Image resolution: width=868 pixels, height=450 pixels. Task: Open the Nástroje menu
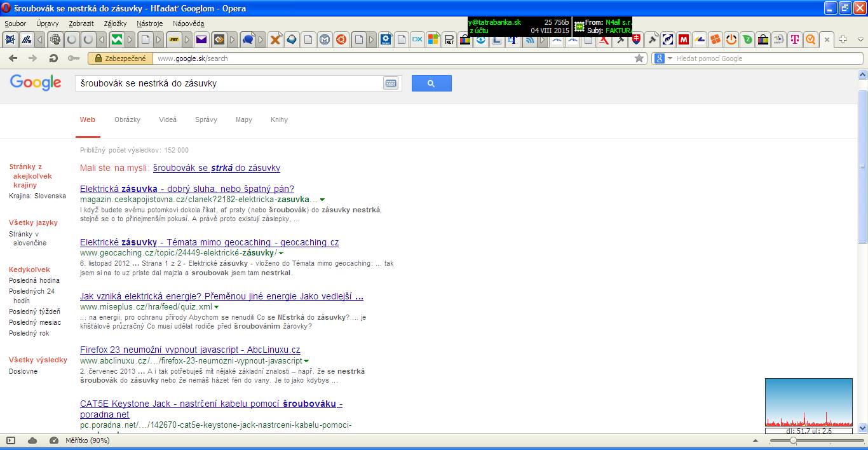pyautogui.click(x=149, y=24)
